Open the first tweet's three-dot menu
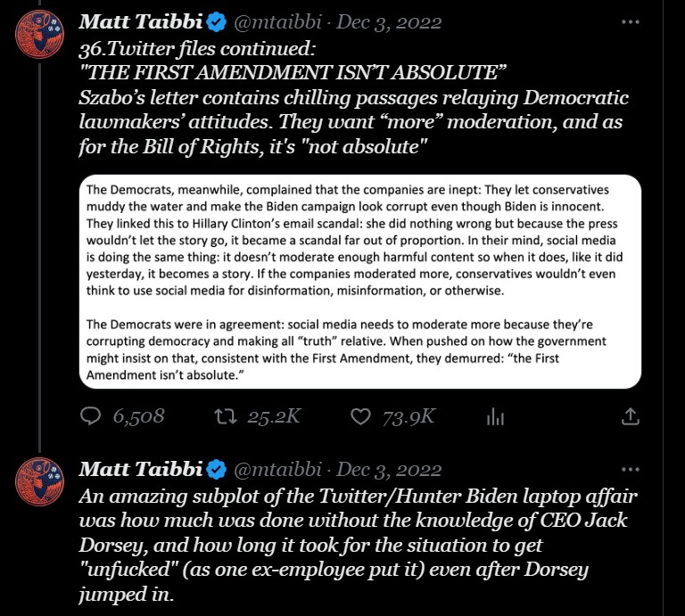 (630, 21)
